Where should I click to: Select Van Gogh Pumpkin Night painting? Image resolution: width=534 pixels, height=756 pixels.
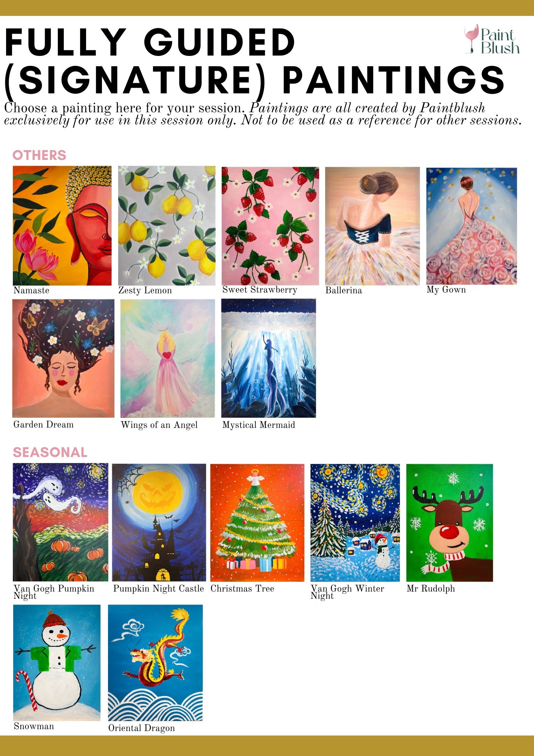pyautogui.click(x=60, y=522)
